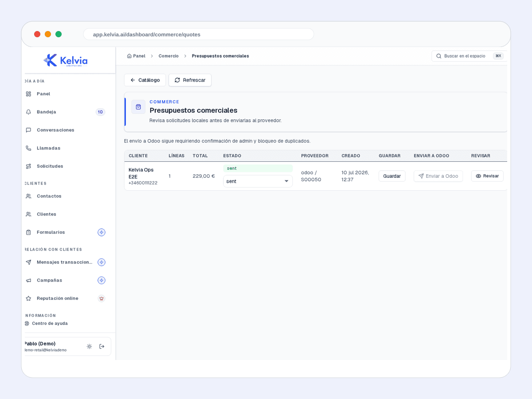532x399 pixels.
Task: Click the Llamadas phone icon
Action: (x=28, y=148)
